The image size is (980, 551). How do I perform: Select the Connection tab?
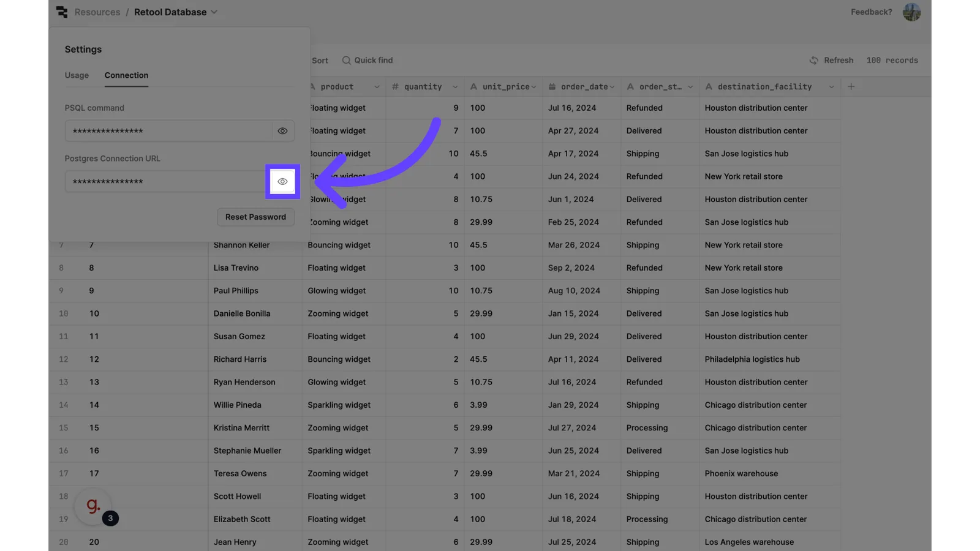(x=126, y=75)
